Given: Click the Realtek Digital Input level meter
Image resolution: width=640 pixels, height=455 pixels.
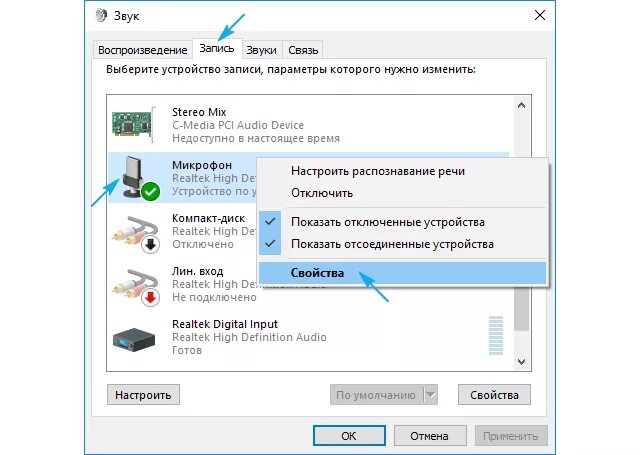Looking at the screenshot, I should click(496, 335).
